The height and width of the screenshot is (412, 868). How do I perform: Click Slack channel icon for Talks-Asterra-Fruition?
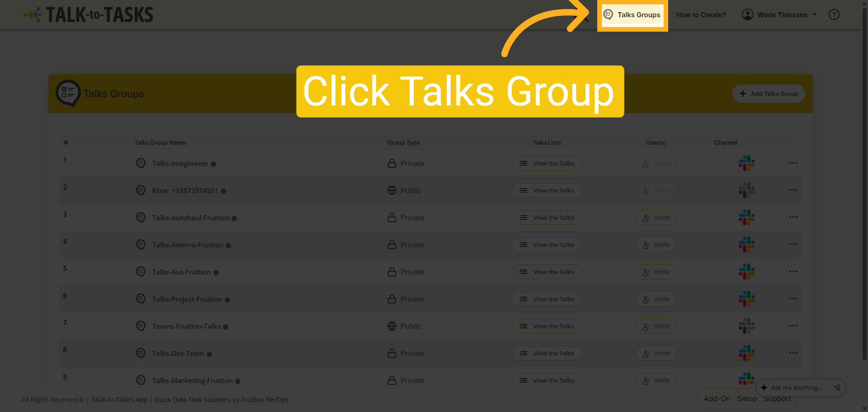(746, 245)
